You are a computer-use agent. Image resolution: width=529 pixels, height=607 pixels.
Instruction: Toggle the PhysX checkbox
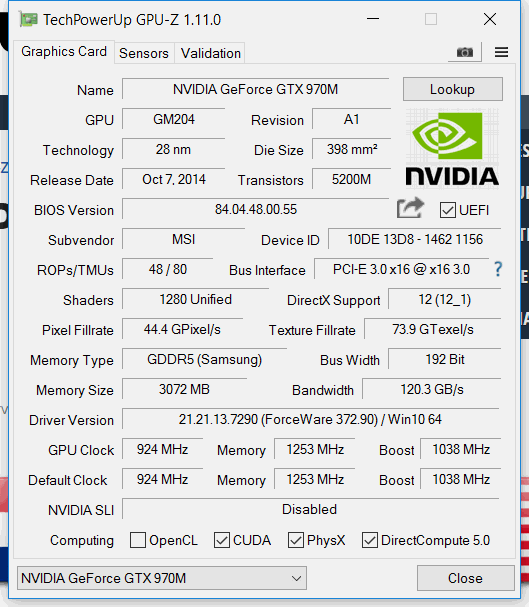(x=296, y=540)
